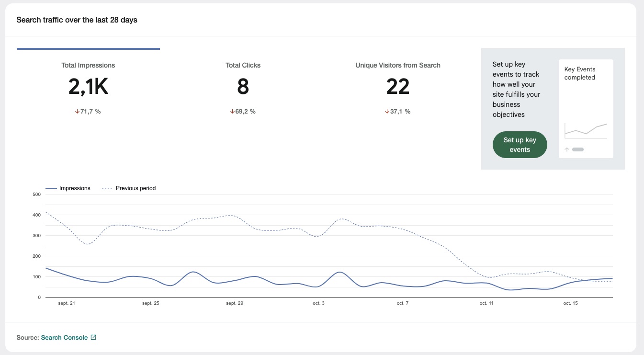This screenshot has height=355, width=644.
Task: Click the red downward arrow under Total Impressions
Action: [77, 111]
